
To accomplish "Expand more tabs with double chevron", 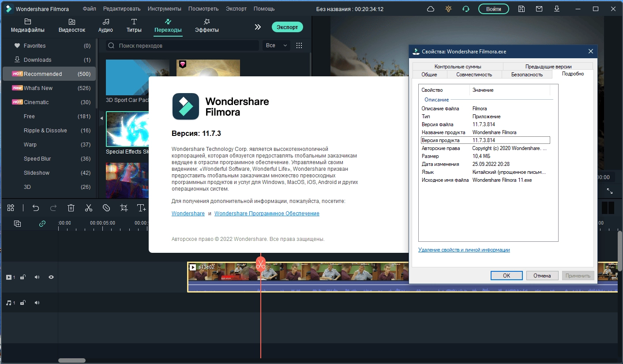I will click(x=258, y=27).
